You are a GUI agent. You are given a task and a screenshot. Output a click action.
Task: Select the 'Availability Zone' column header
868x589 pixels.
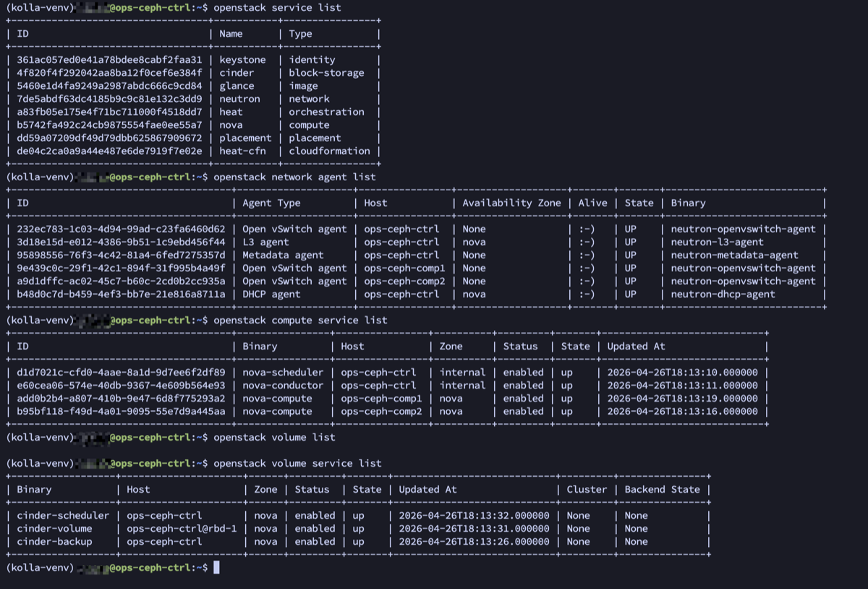point(511,203)
